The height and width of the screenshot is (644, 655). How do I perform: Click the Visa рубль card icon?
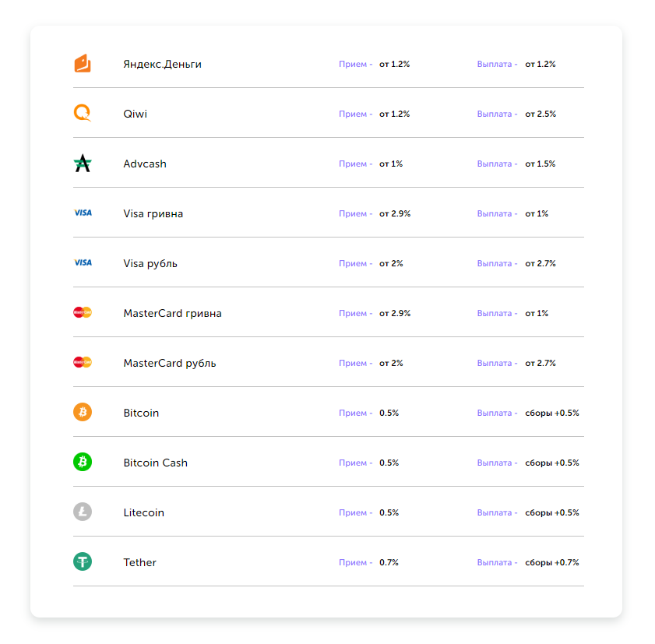click(x=83, y=263)
